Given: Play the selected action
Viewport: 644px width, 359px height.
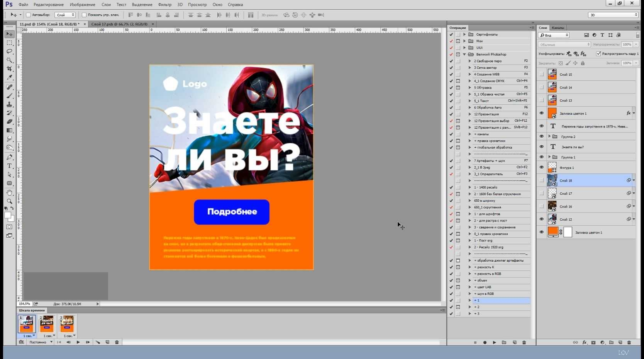Looking at the screenshot, I should pyautogui.click(x=495, y=342).
